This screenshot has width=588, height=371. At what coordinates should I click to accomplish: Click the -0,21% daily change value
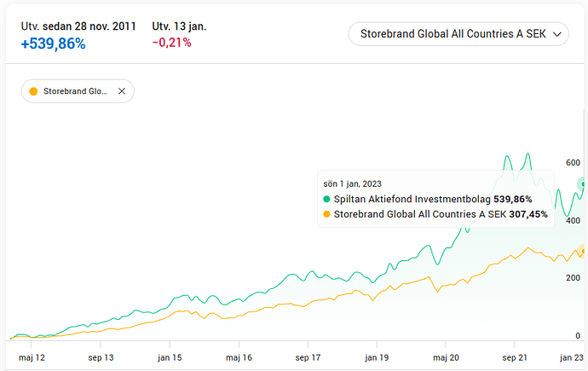point(172,43)
